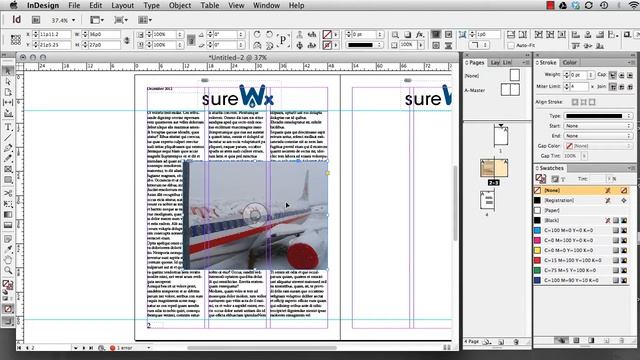The width and height of the screenshot is (640, 360).
Task: Select the Type tool
Action: [x=8, y=127]
